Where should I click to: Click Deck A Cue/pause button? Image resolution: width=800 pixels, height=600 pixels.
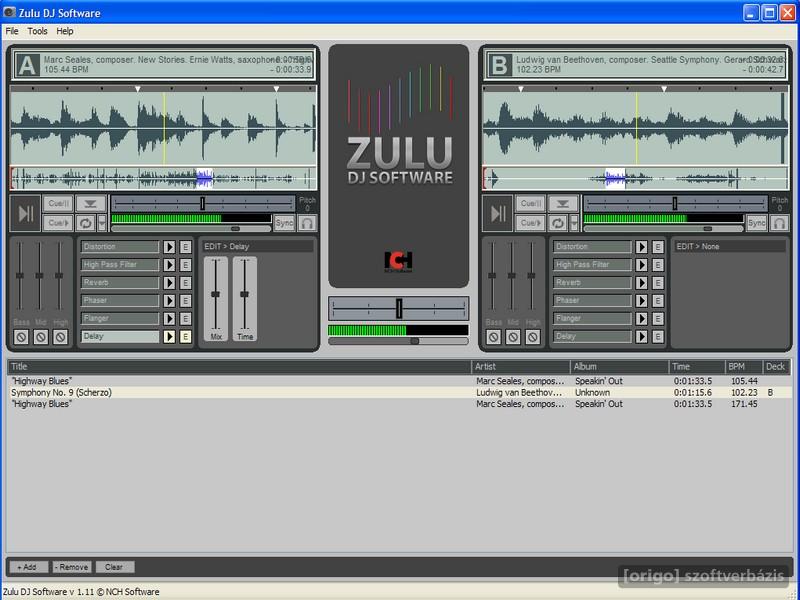pos(58,204)
